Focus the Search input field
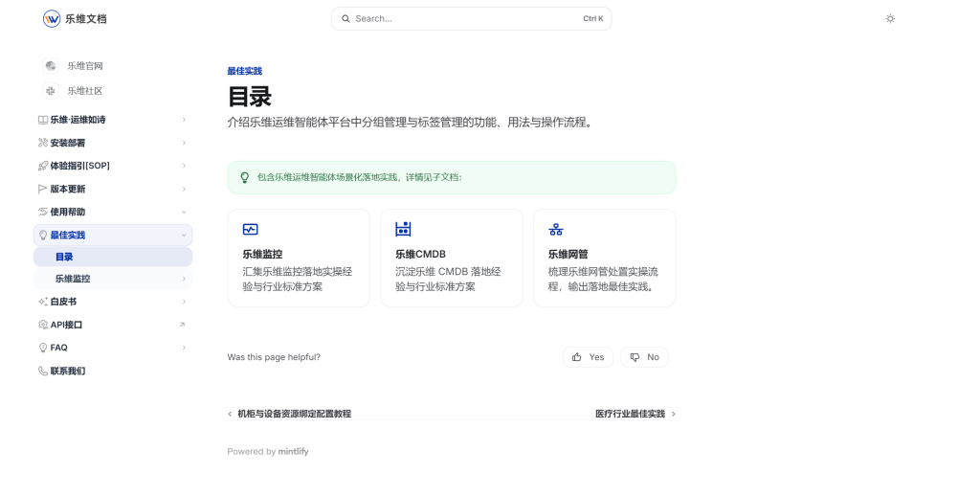The height and width of the screenshot is (496, 980). coord(471,19)
